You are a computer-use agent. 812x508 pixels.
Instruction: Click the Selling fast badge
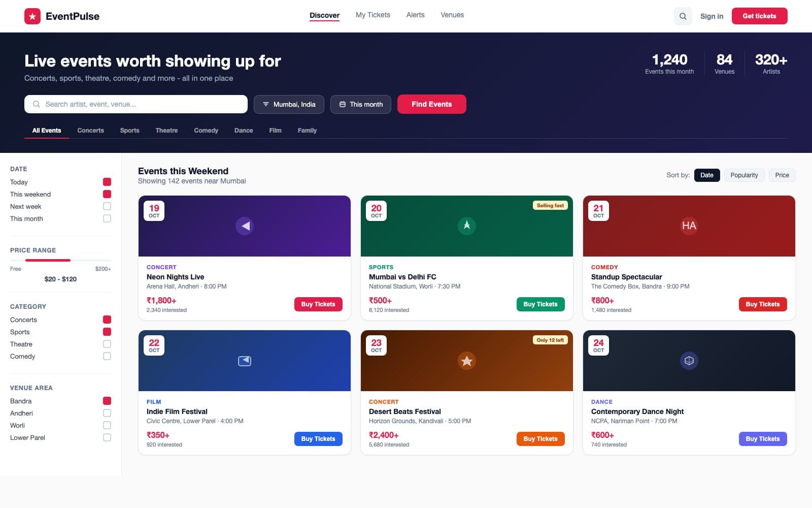(x=550, y=206)
